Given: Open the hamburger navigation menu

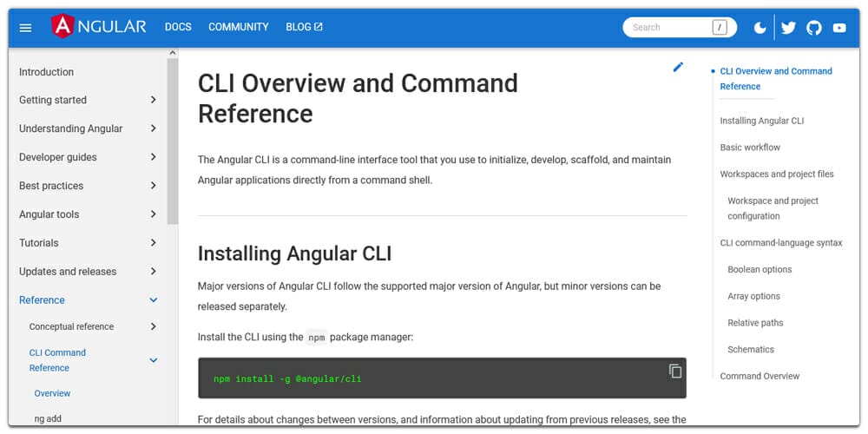Looking at the screenshot, I should (x=25, y=28).
